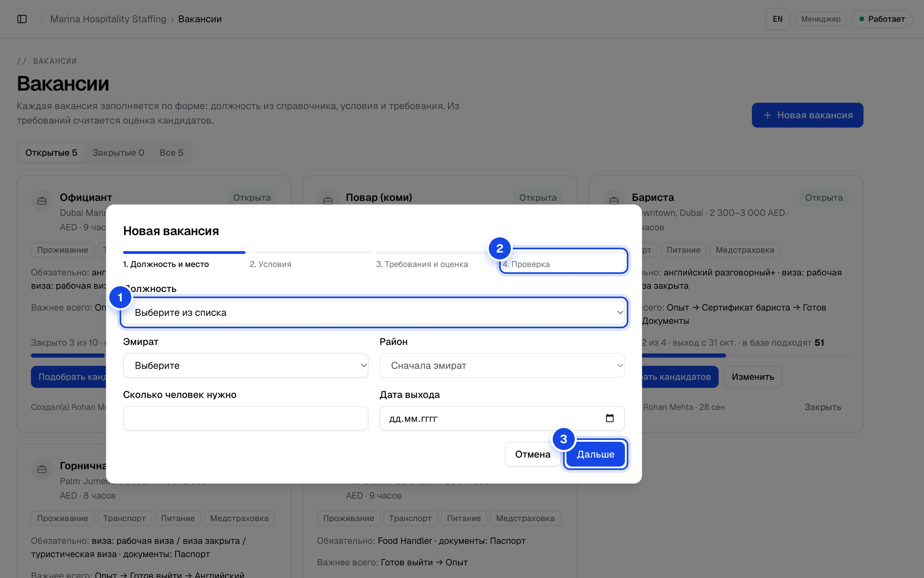The image size is (924, 578).
Task: Open the Должность dropdown list
Action: (x=374, y=313)
